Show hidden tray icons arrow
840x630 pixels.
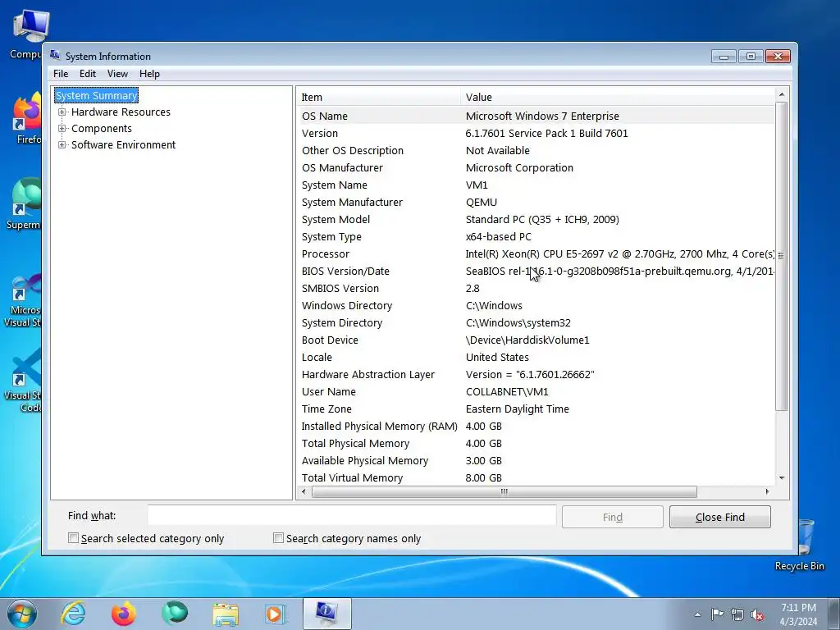[x=697, y=614]
